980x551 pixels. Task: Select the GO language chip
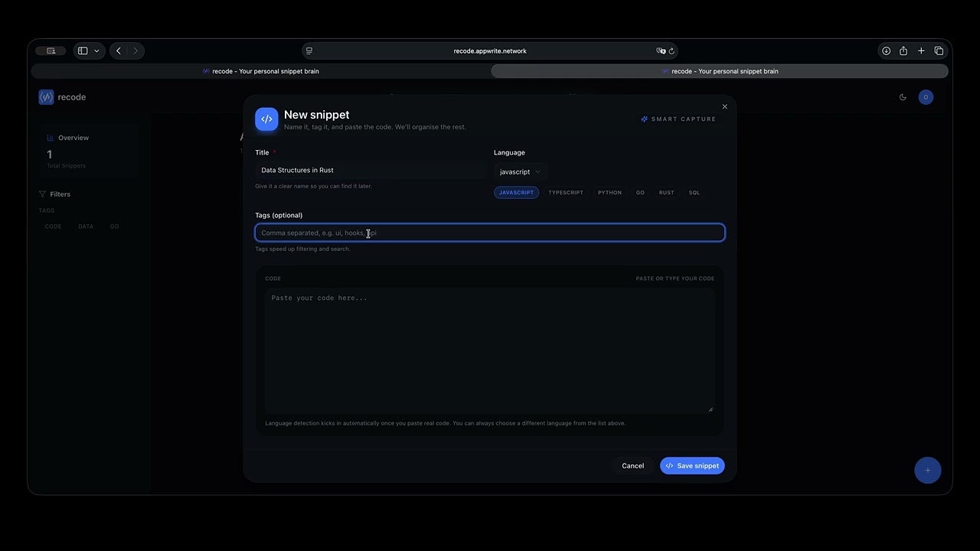click(x=640, y=193)
